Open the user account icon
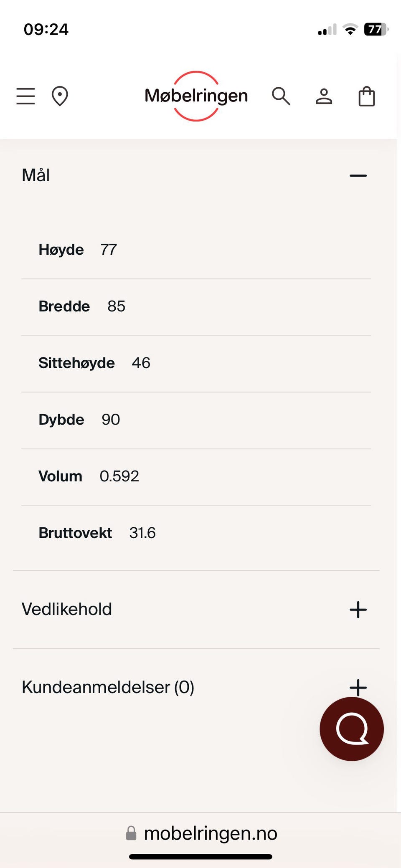 click(x=324, y=96)
